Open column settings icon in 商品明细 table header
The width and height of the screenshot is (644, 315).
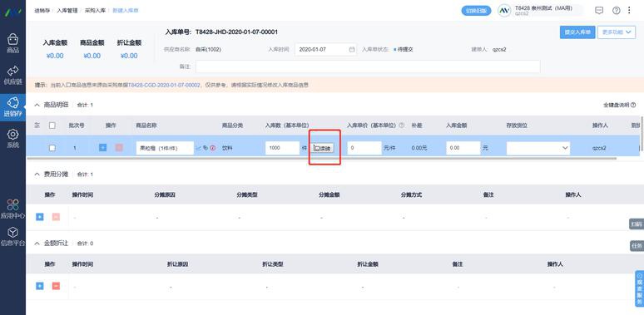click(x=37, y=126)
